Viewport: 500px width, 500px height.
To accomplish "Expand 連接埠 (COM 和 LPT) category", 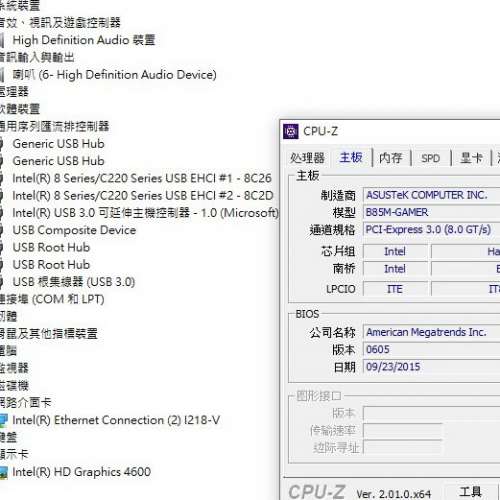I will (52, 299).
